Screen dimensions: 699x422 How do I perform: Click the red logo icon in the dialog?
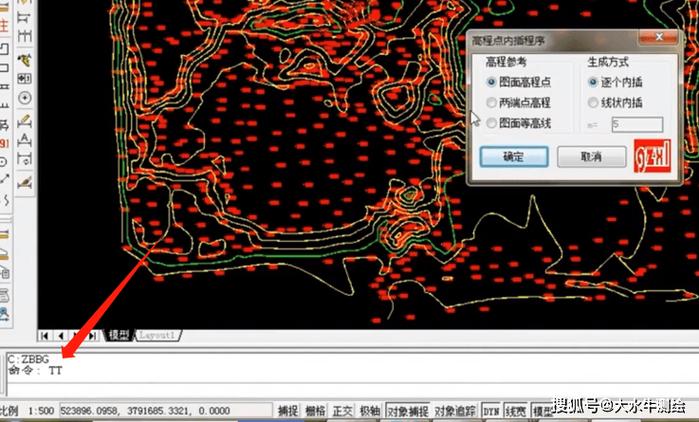(649, 157)
